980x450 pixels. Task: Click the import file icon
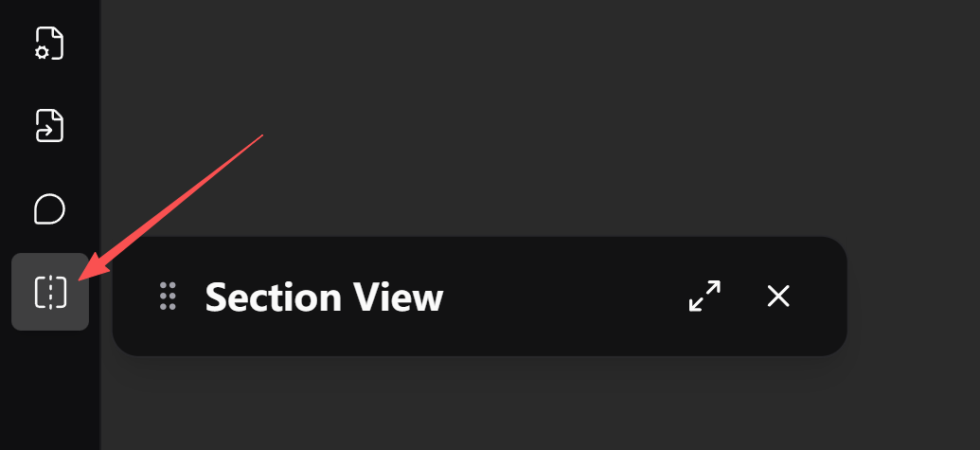pos(49,125)
